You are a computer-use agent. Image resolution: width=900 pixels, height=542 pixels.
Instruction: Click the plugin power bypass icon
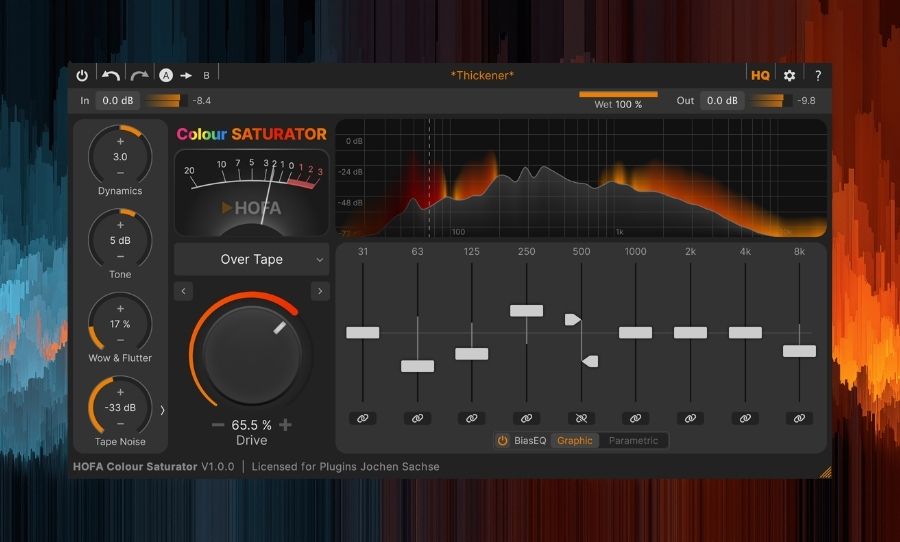[x=82, y=75]
